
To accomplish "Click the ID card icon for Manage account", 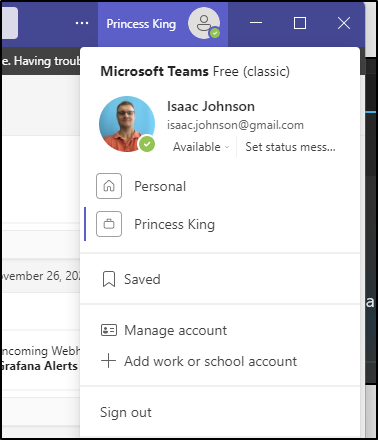I will pyautogui.click(x=109, y=330).
